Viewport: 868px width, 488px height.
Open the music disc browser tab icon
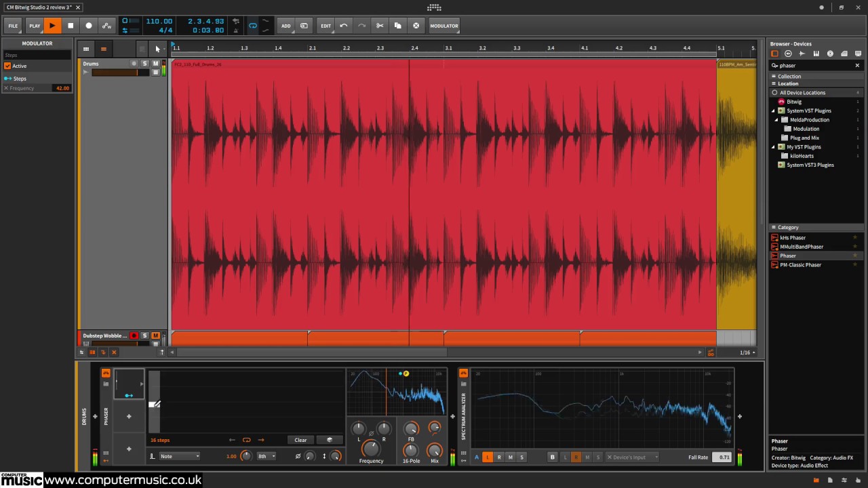tap(830, 54)
